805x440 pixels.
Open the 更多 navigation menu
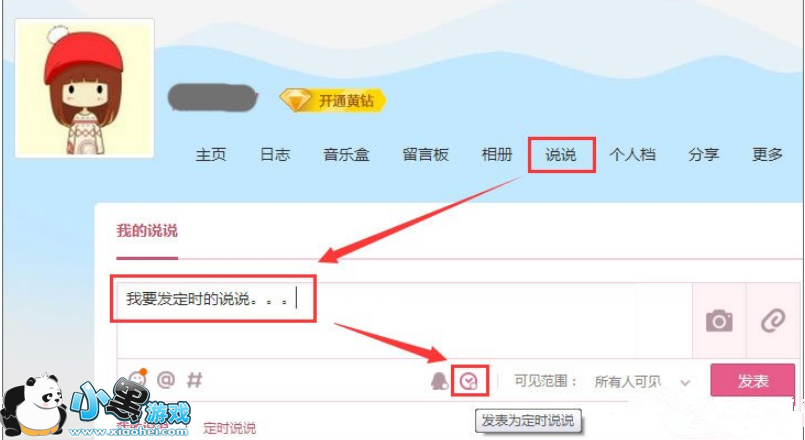click(x=767, y=155)
